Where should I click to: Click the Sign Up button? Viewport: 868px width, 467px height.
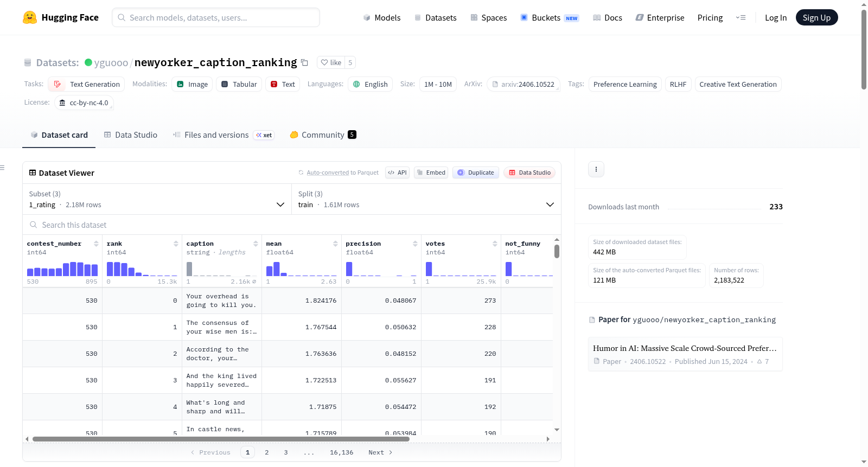coord(816,18)
